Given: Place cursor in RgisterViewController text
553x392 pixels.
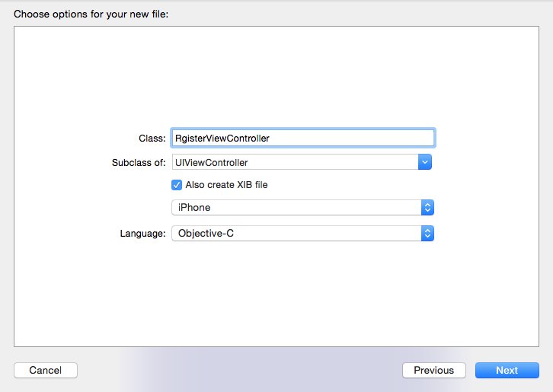Looking at the screenshot, I should tap(222, 138).
